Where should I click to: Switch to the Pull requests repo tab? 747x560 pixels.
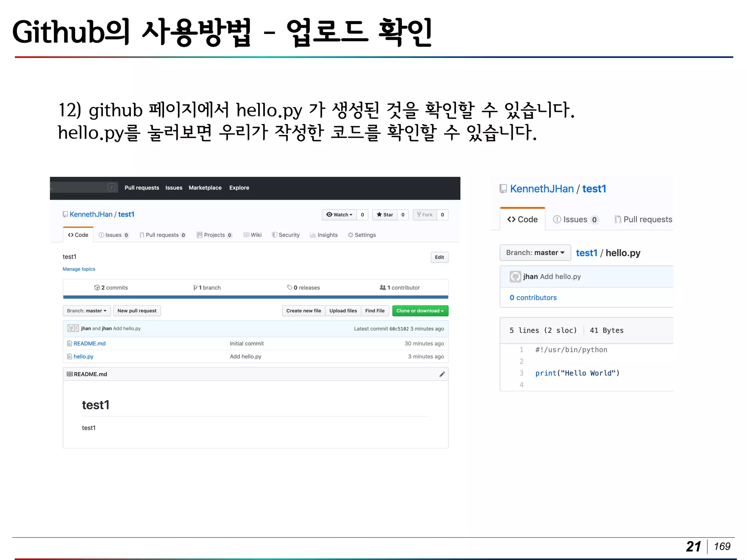click(x=162, y=235)
